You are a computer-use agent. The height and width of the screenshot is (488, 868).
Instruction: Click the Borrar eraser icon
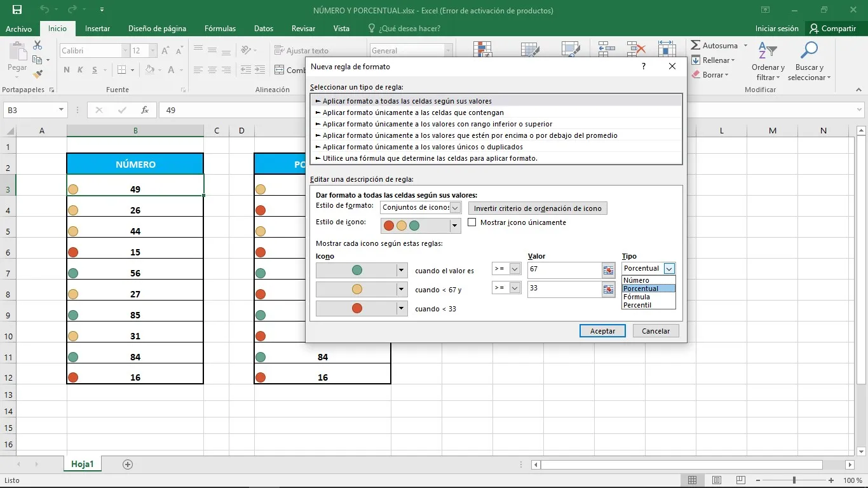point(695,75)
